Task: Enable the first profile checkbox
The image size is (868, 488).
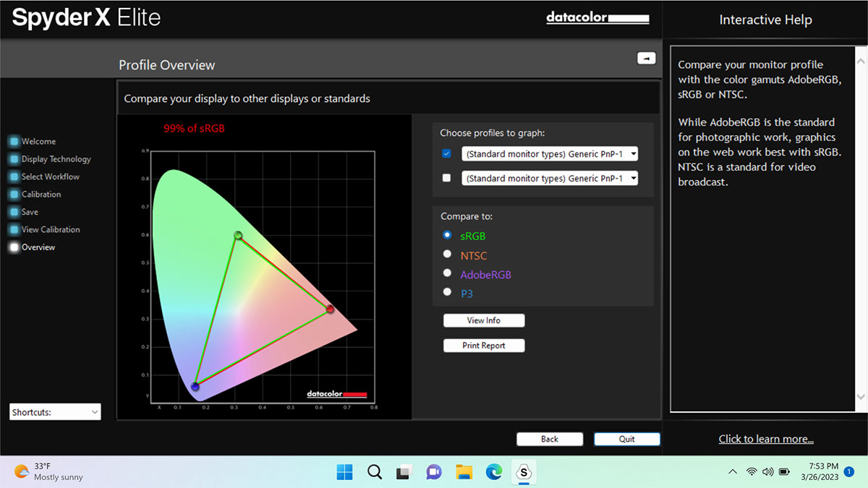Action: click(x=446, y=154)
